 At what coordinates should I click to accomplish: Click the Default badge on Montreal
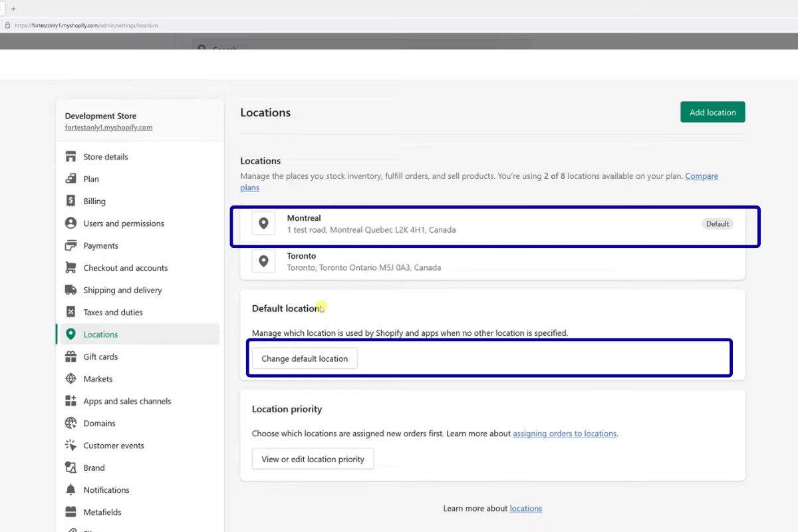click(718, 224)
